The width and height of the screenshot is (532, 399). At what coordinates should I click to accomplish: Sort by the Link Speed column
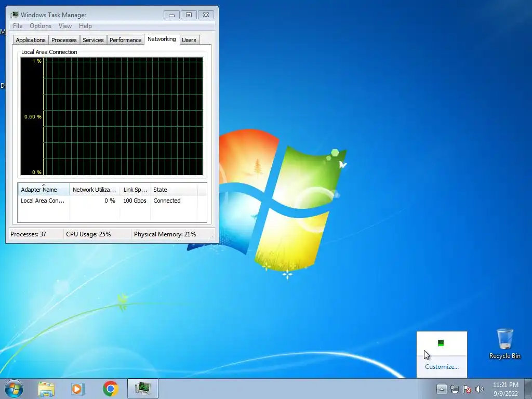135,190
